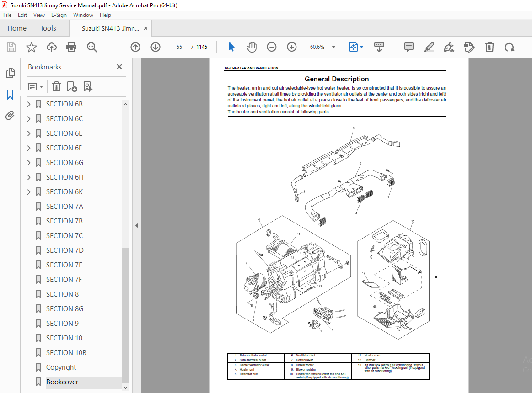The width and height of the screenshot is (532, 393).
Task: Expand SECTION 6F bookmark
Action: [x=29, y=148]
